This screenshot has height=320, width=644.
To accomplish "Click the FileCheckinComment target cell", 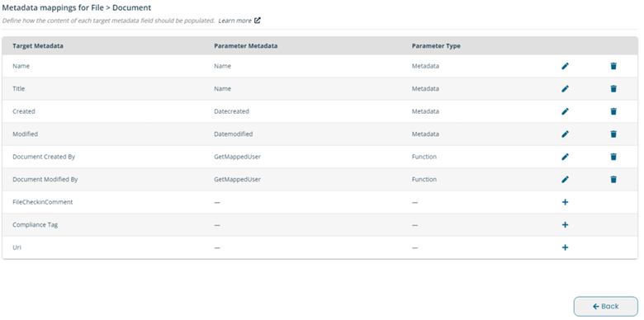I will (x=43, y=202).
